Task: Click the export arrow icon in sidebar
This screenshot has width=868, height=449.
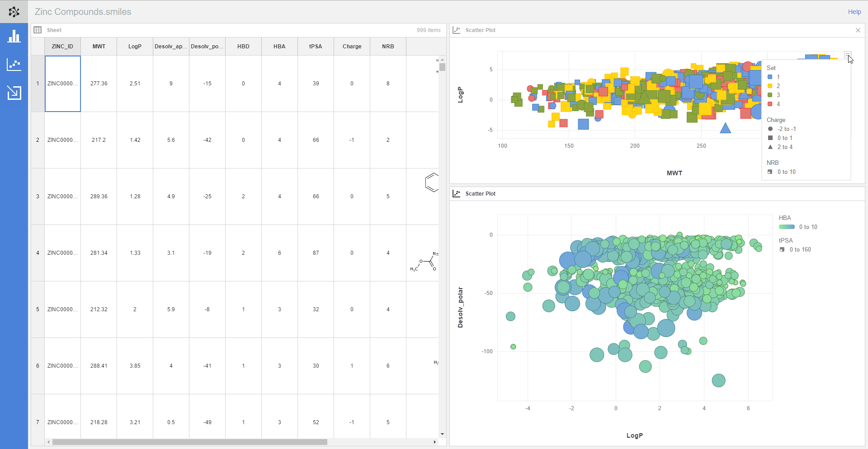Action: (x=14, y=93)
